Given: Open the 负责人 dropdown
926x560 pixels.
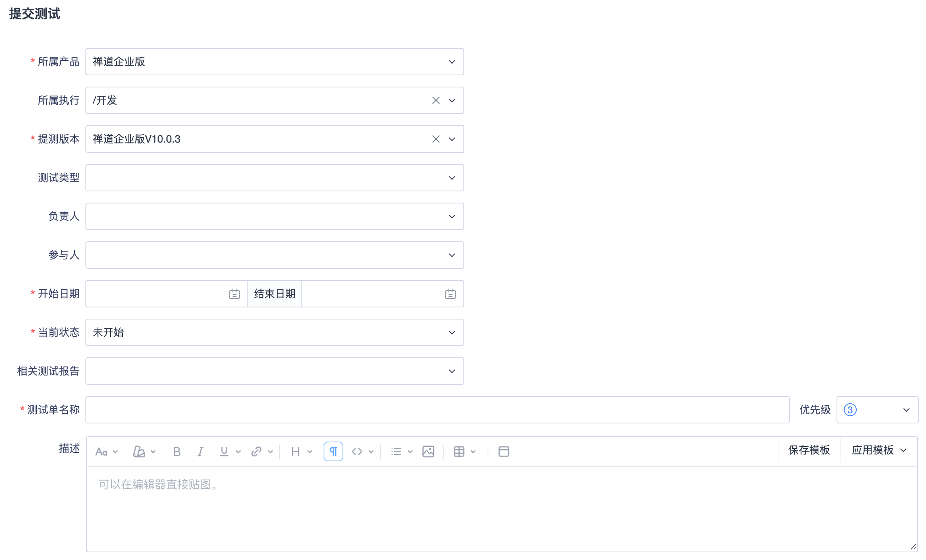Looking at the screenshot, I should [452, 216].
